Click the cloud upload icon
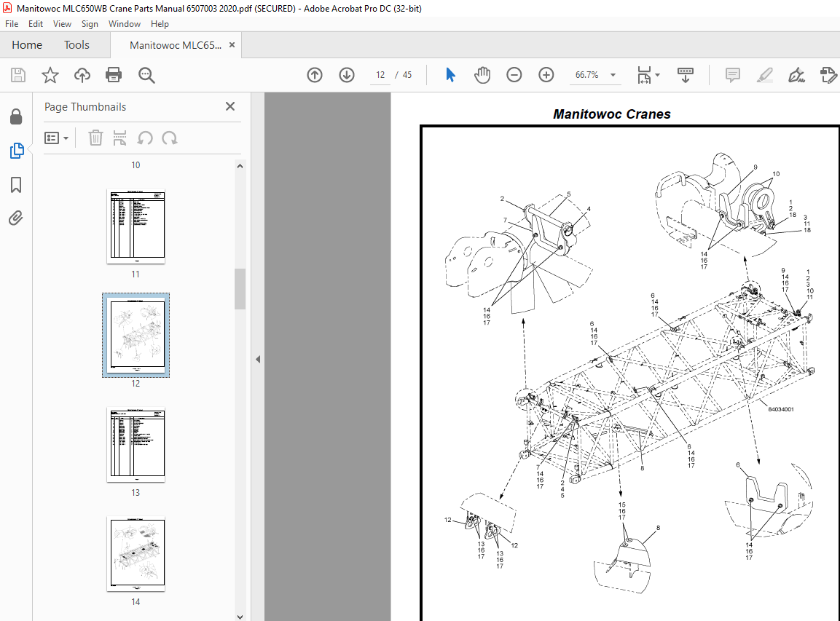Screen dimensions: 840x621 pyautogui.click(x=82, y=75)
